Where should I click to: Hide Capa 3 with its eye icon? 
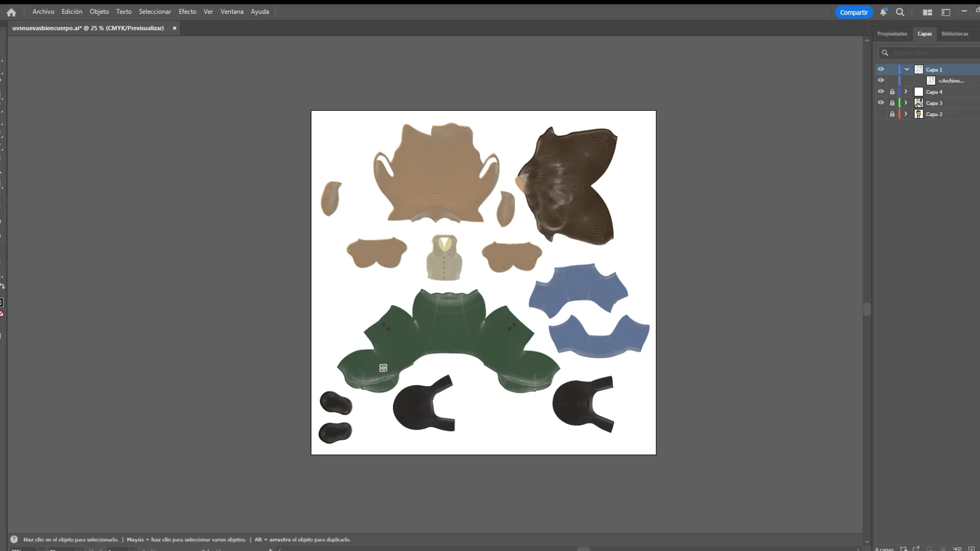(x=881, y=103)
